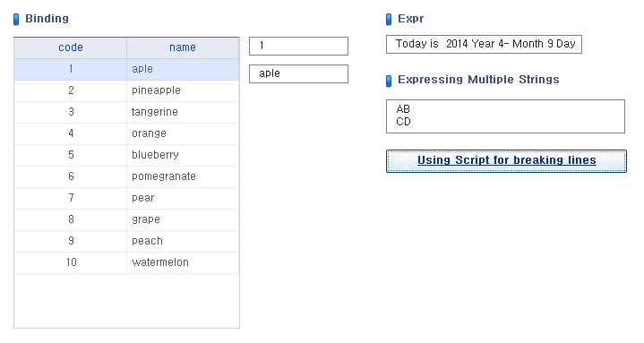
Task: Select the pineapple row
Action: point(126,90)
